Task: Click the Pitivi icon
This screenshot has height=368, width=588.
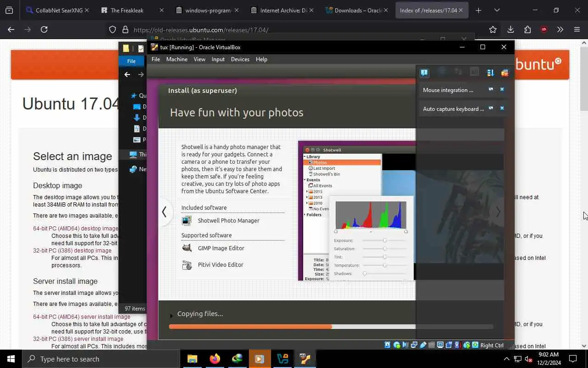Action: tap(187, 265)
